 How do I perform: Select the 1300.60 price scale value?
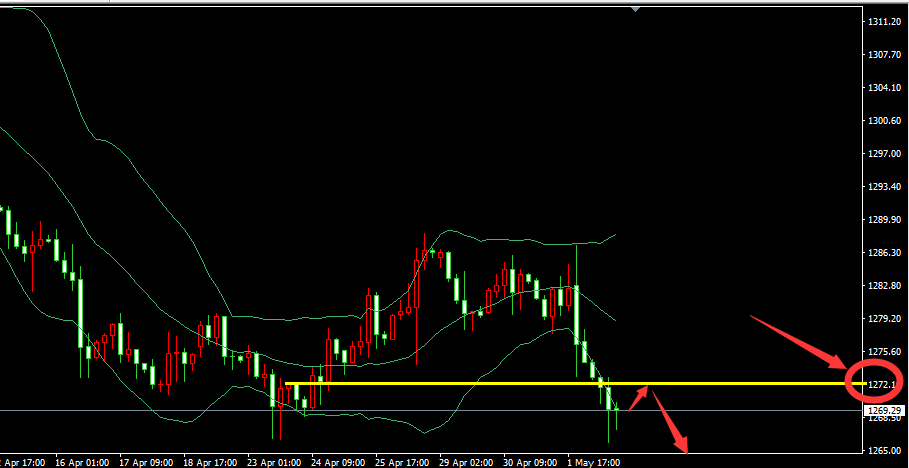pos(884,121)
